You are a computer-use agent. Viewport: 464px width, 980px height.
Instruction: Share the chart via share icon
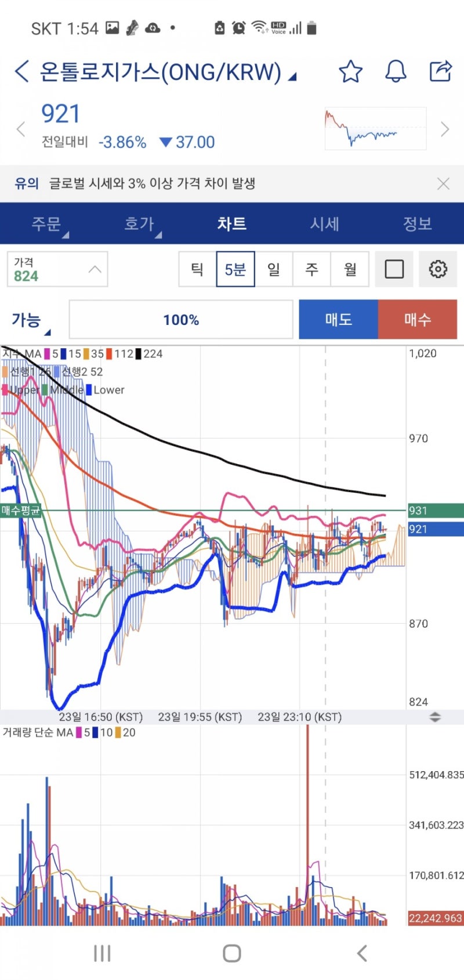441,71
